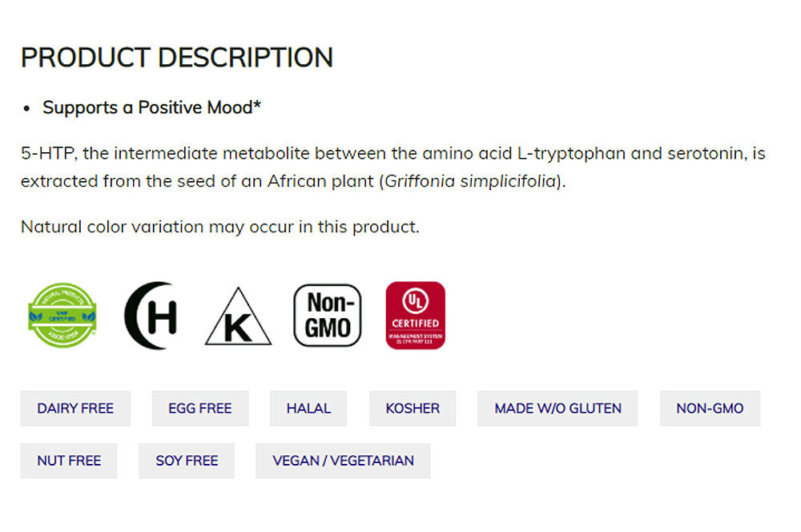Viewport: 801px width, 532px height.
Task: Click the Halal crescent H icon
Action: pos(151,316)
